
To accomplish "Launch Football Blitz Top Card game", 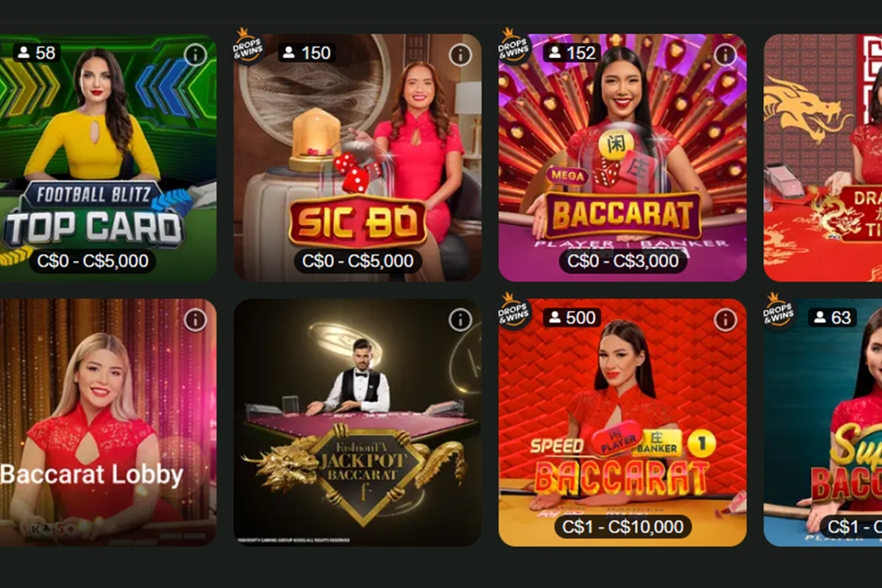I will click(108, 158).
